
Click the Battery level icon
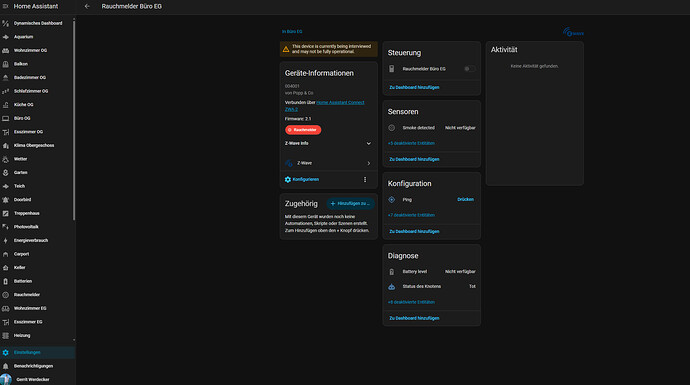point(392,272)
